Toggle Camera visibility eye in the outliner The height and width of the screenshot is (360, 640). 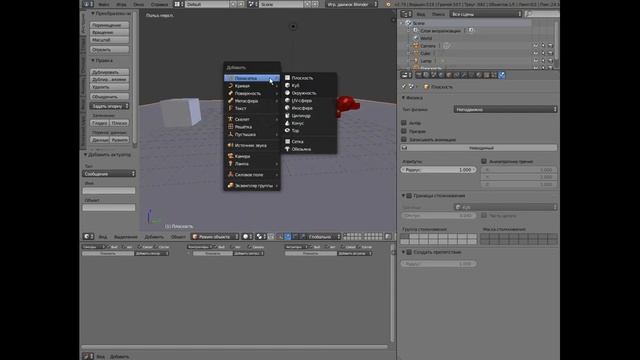pos(535,46)
